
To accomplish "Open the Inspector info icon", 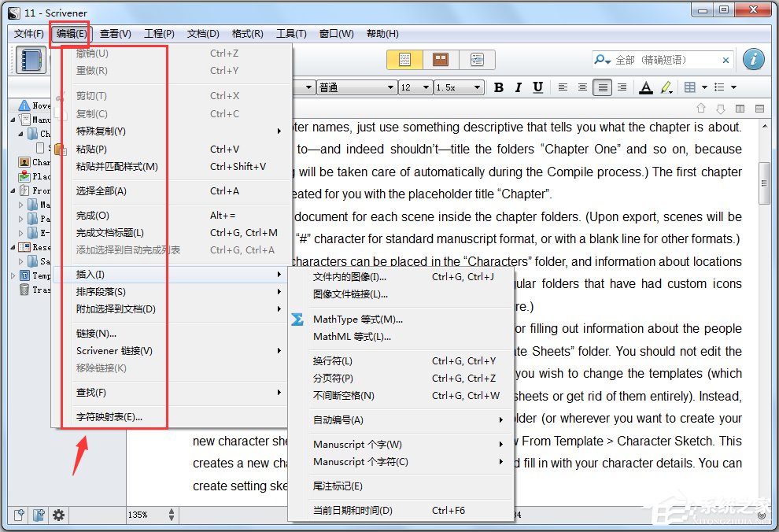I will point(753,59).
